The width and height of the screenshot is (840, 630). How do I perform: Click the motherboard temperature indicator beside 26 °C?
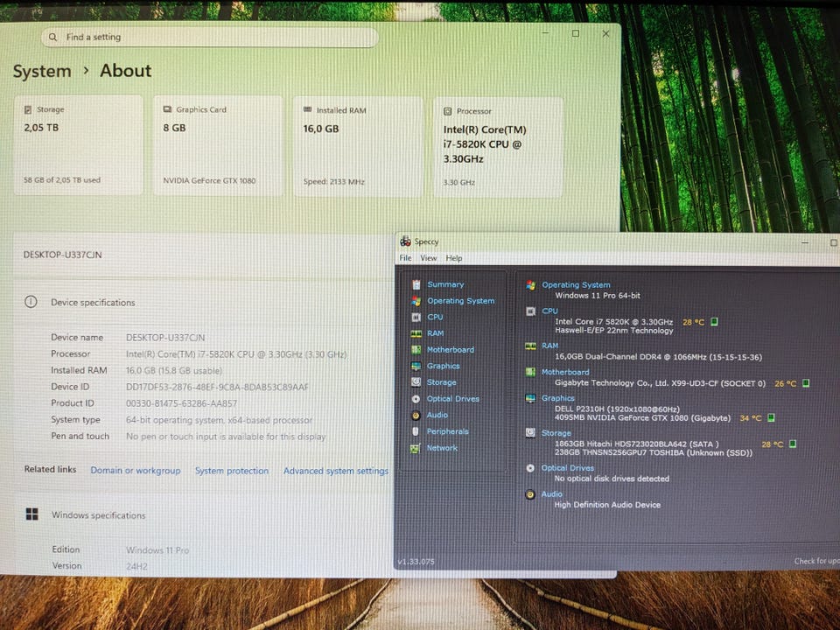coord(806,383)
